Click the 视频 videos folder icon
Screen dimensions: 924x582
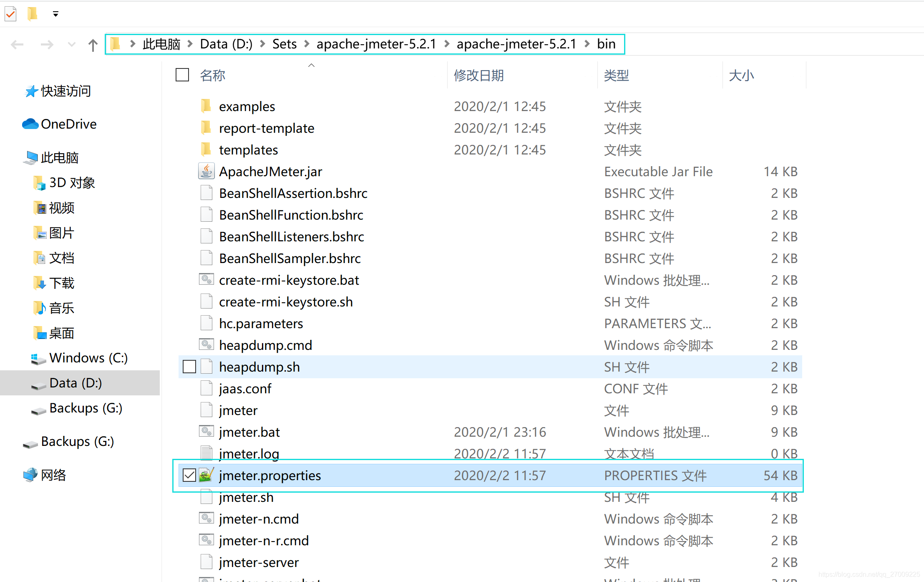(39, 208)
